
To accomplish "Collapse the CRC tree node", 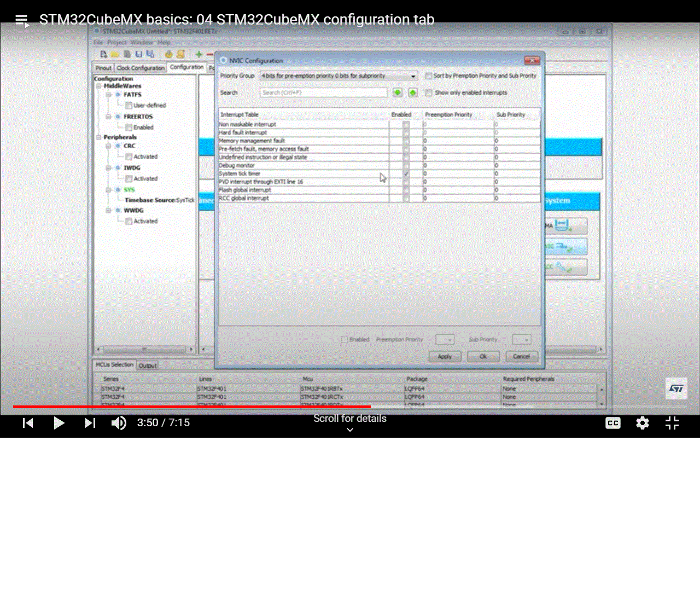I will (x=109, y=146).
